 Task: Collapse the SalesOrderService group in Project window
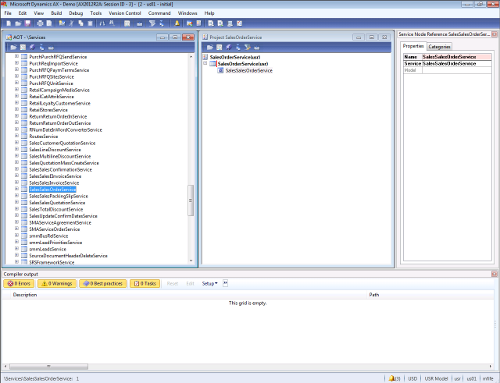point(205,63)
